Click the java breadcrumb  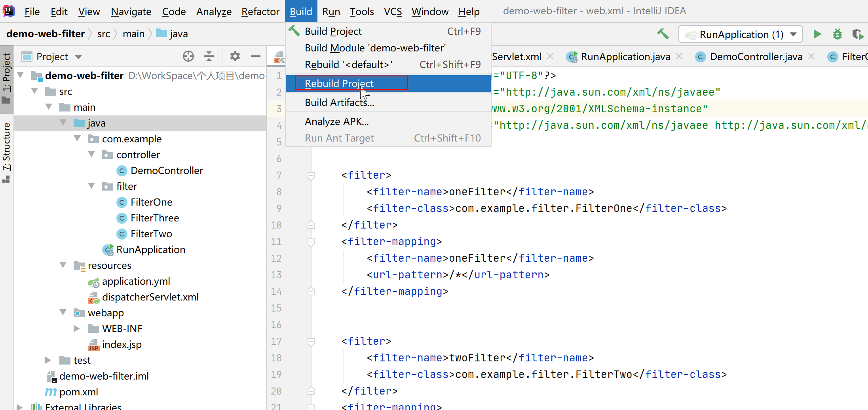point(172,34)
